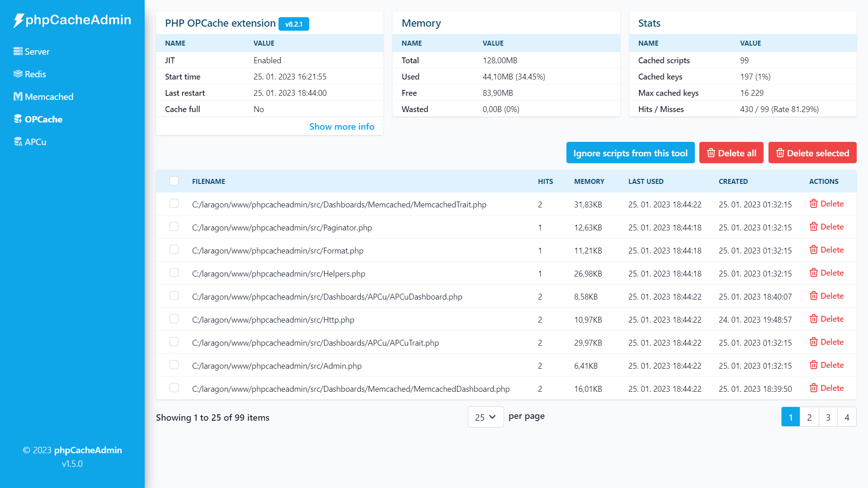This screenshot has height=488, width=868.
Task: Click the Redis stack icon
Action: pyautogui.click(x=18, y=74)
